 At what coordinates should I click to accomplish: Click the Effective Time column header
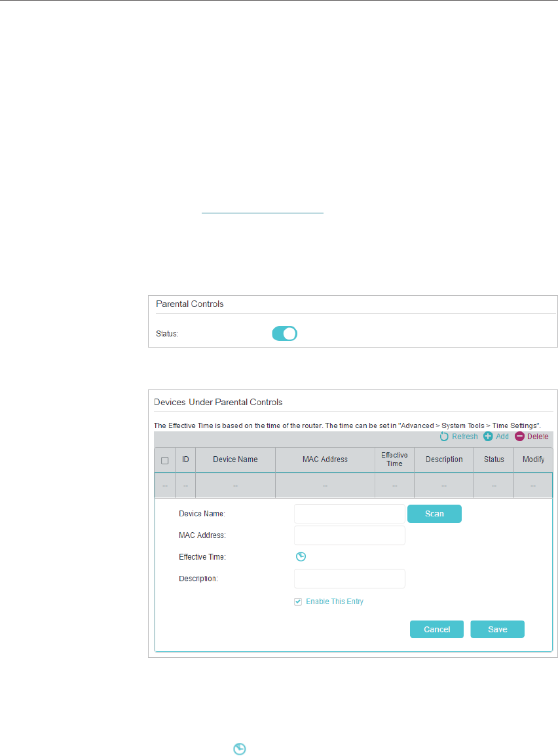394,459
